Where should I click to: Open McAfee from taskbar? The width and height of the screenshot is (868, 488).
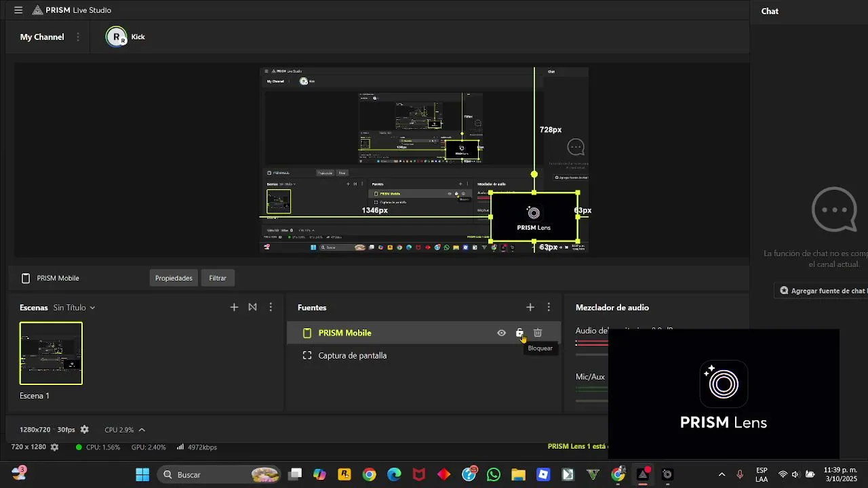coord(419,474)
